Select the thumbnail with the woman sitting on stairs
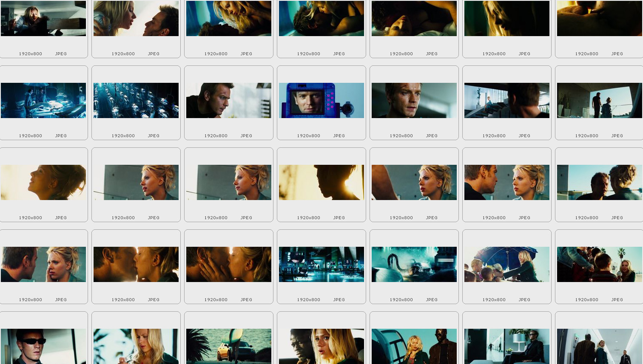The image size is (643, 364). [x=507, y=100]
